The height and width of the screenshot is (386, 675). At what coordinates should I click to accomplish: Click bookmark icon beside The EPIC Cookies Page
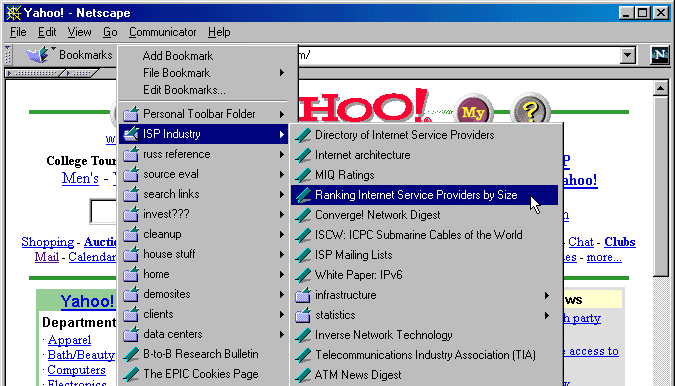click(x=131, y=374)
